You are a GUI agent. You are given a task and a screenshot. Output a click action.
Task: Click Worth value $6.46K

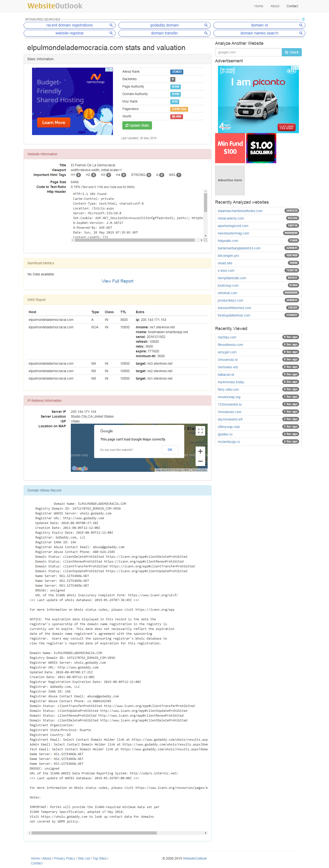click(177, 117)
